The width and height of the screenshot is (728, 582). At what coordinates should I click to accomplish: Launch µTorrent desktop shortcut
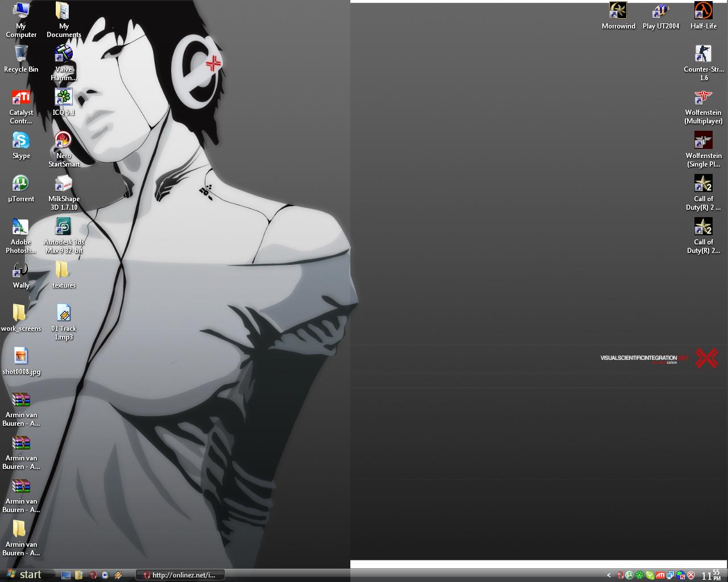21,189
